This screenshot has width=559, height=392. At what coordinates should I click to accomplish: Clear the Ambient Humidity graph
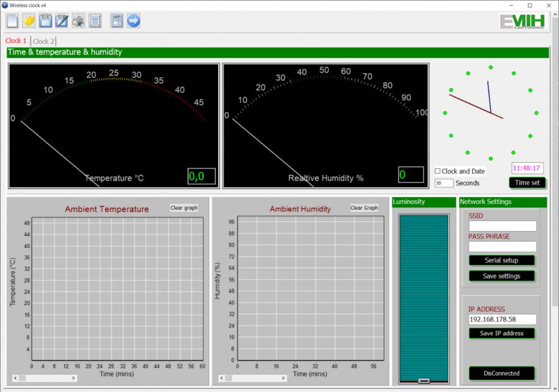click(364, 208)
